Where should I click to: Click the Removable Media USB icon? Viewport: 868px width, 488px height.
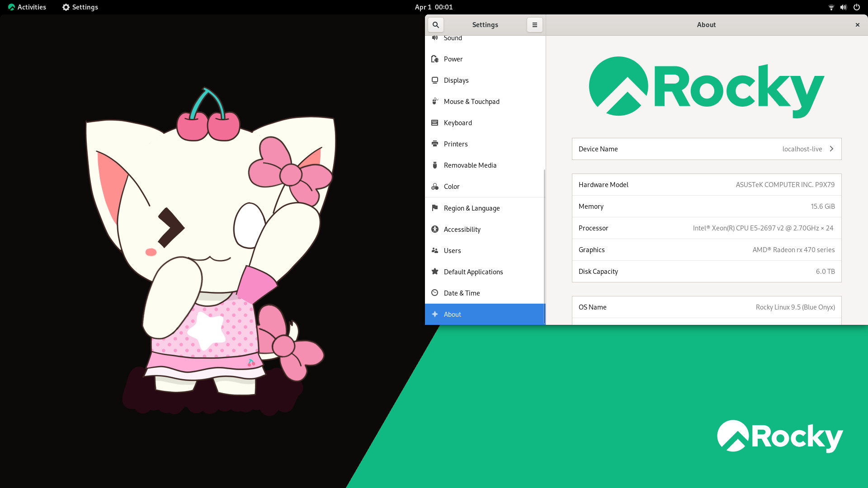435,165
